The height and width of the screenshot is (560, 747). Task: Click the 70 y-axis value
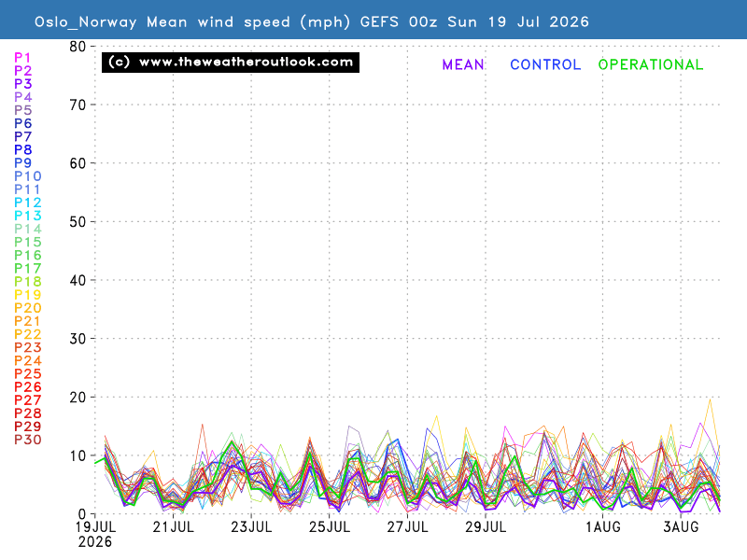pos(78,105)
